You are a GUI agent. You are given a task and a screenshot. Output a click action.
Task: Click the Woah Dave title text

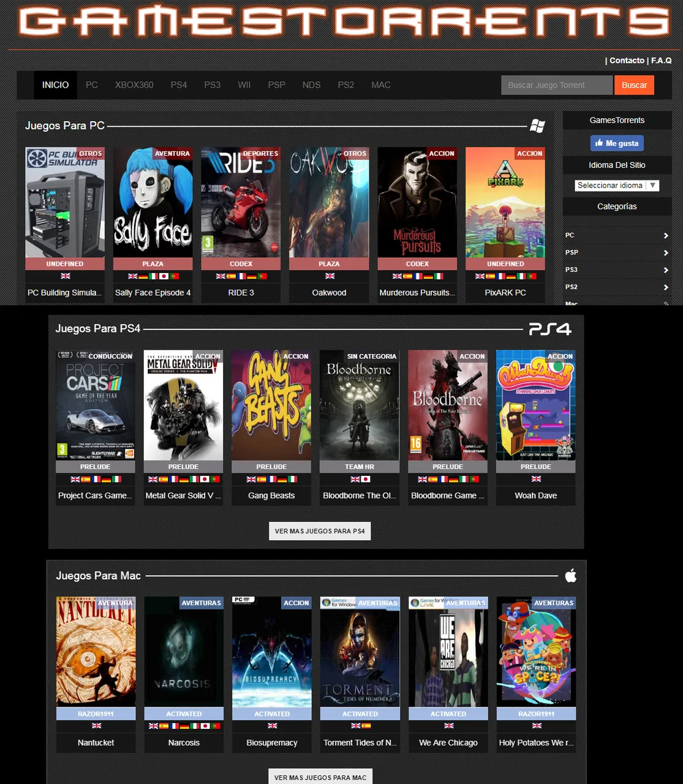click(536, 496)
